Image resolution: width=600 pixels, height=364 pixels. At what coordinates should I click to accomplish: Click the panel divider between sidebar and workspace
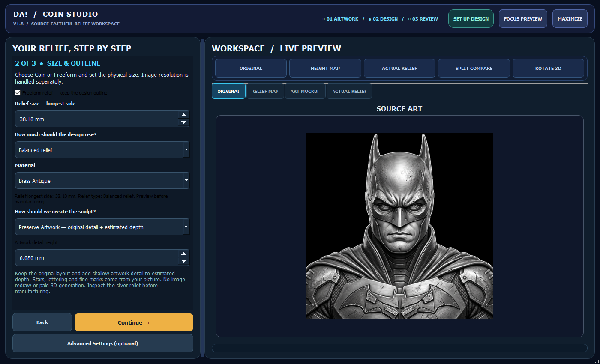coord(202,198)
